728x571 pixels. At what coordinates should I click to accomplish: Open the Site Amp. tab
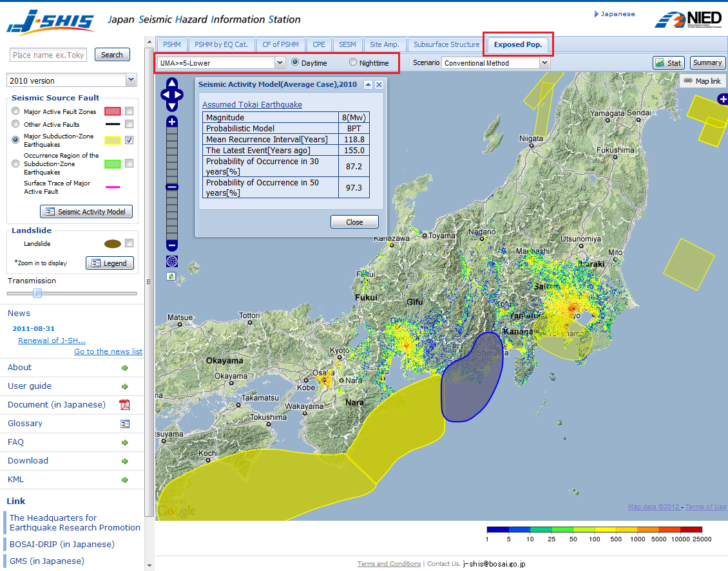click(385, 44)
